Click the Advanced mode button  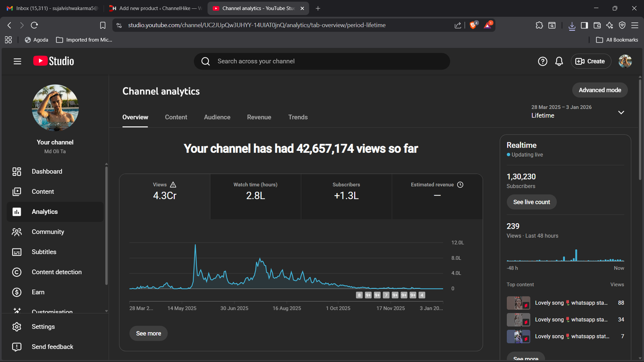coord(600,90)
